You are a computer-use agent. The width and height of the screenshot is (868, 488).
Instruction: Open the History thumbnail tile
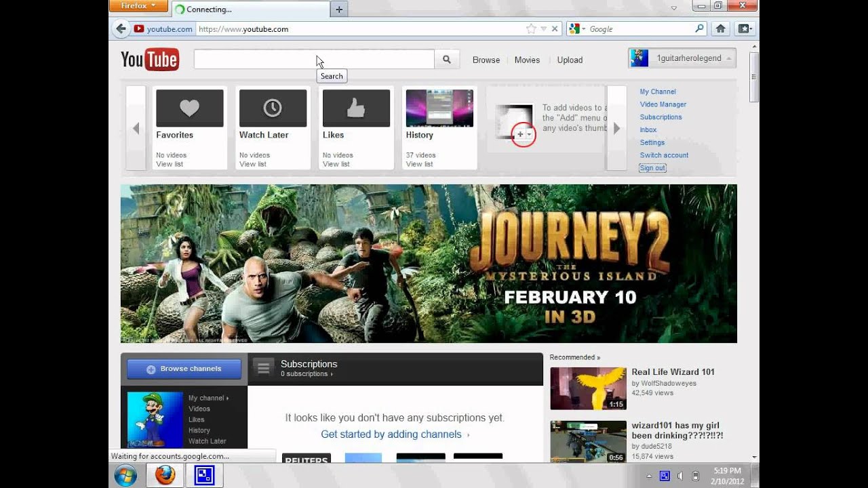point(439,108)
